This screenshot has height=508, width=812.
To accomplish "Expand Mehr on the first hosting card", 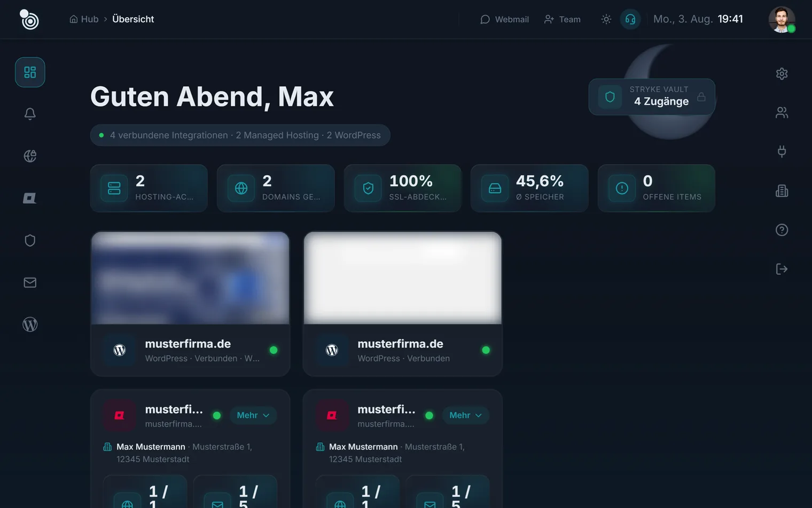I will 253,415.
